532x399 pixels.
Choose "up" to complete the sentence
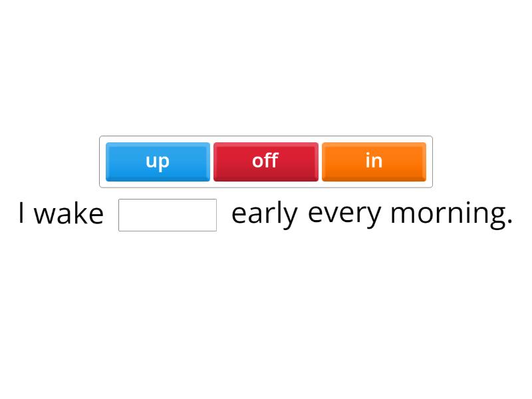coord(158,161)
